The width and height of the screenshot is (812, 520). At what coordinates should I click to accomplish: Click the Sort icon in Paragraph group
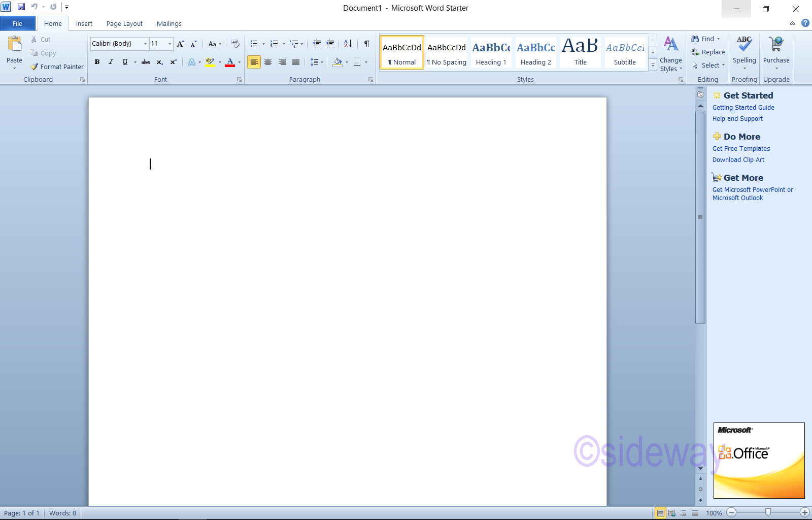348,44
